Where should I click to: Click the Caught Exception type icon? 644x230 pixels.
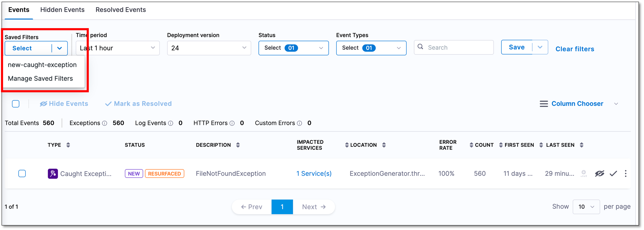53,173
